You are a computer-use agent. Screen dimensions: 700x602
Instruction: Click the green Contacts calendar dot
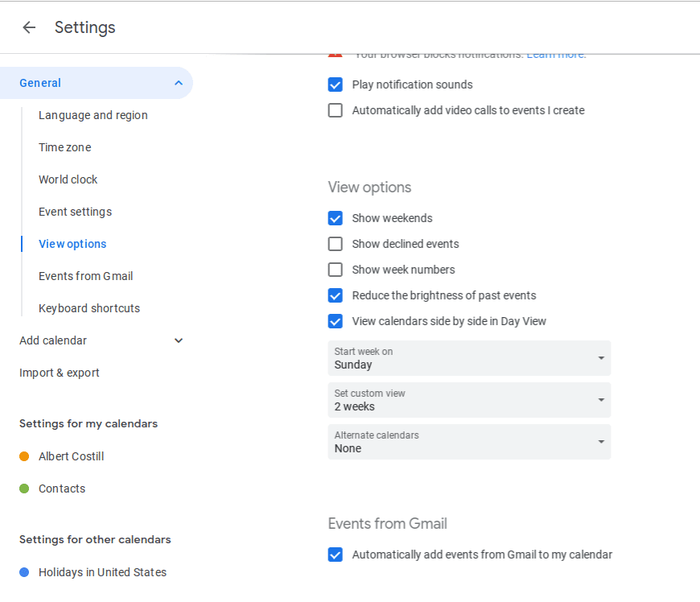(24, 489)
